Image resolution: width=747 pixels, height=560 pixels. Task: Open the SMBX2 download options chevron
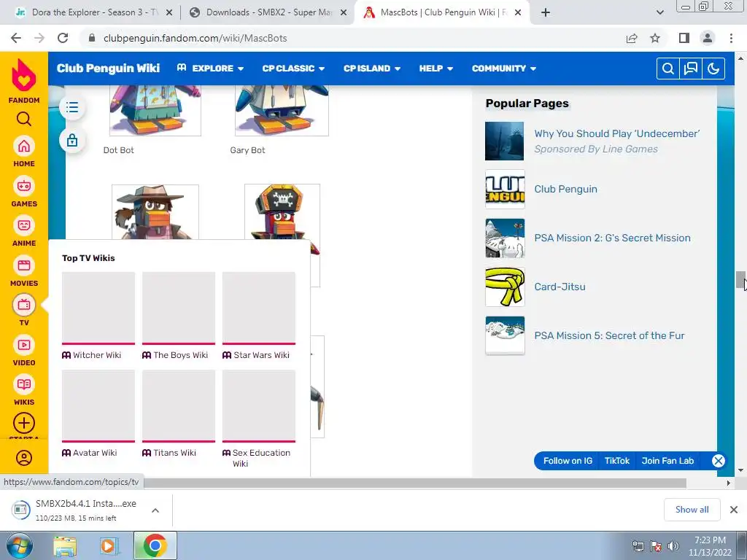coord(155,510)
